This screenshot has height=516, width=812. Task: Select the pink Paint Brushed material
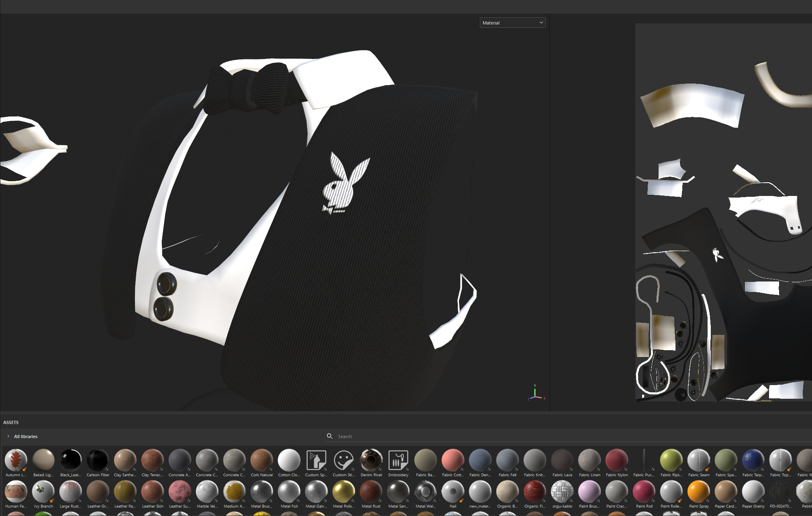(589, 491)
